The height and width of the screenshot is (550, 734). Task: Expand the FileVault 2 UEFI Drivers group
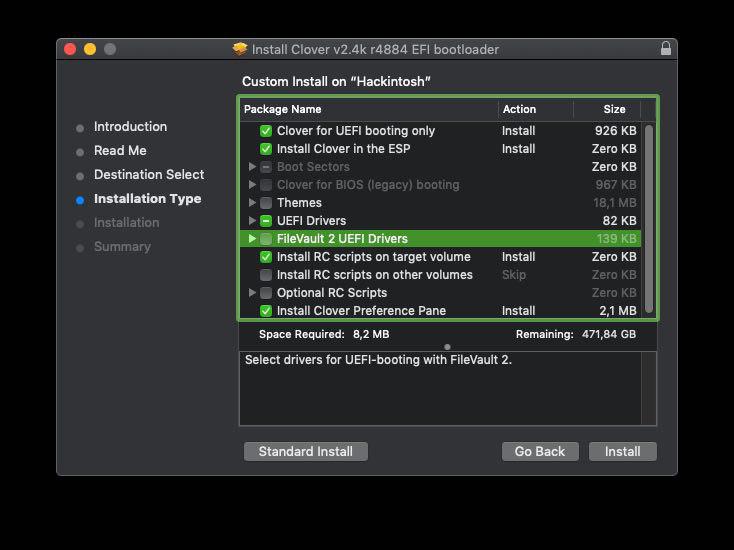coord(252,239)
